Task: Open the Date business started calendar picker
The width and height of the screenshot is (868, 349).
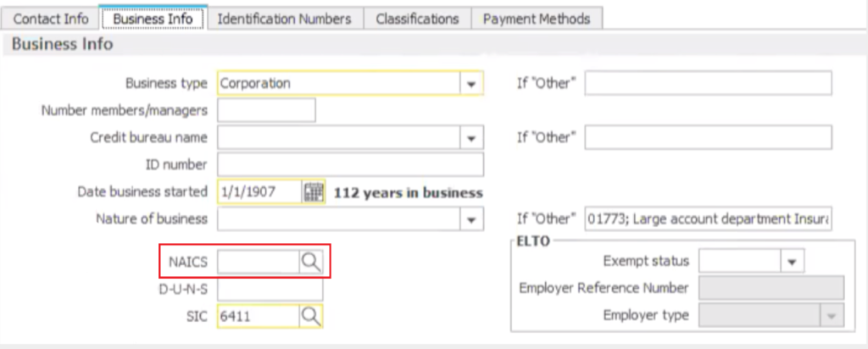Action: point(314,192)
